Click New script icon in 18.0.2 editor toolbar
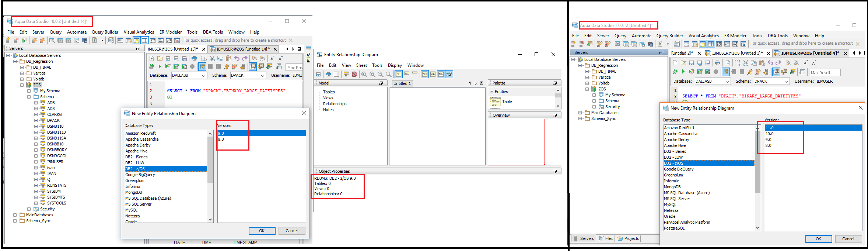This screenshot has width=868, height=251. click(152, 58)
